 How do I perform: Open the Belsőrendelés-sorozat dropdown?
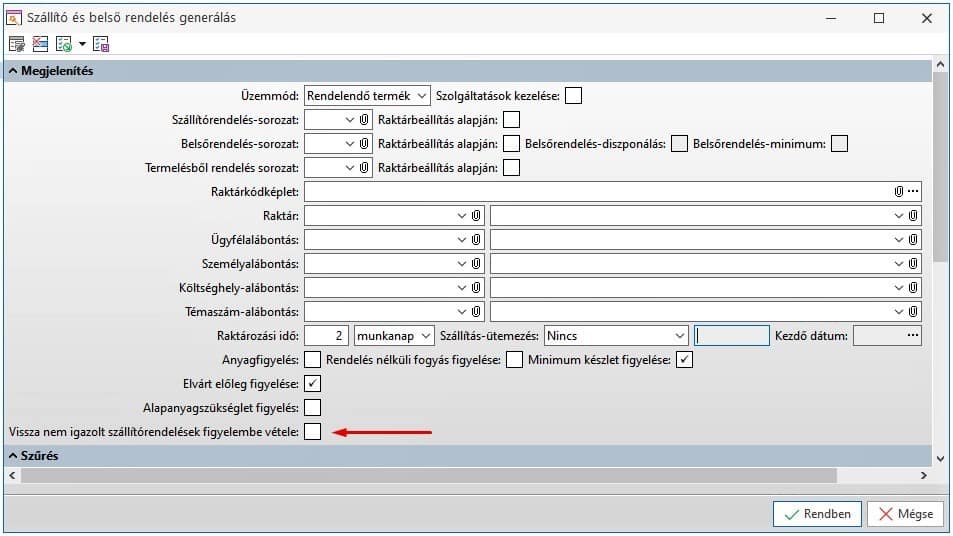point(349,144)
